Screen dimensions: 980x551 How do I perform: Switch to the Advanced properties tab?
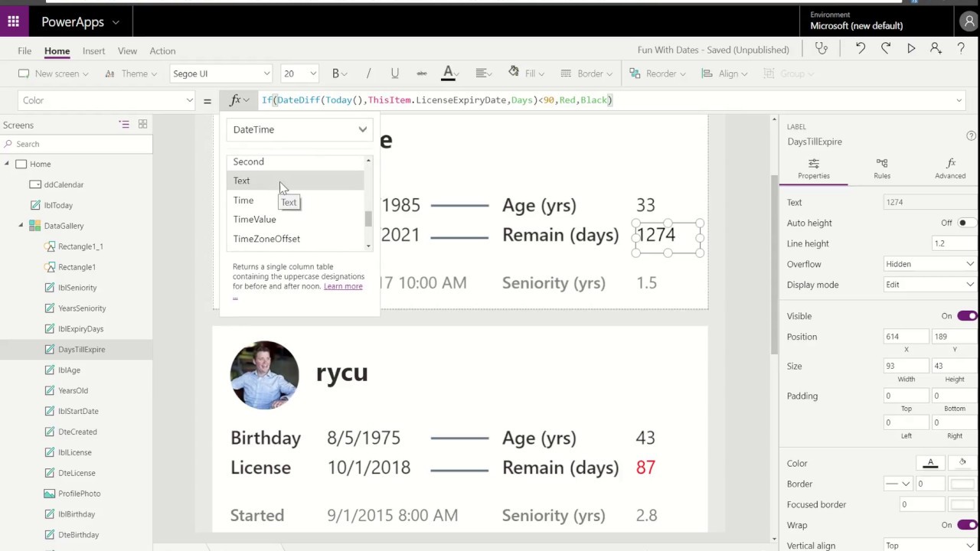click(x=950, y=168)
